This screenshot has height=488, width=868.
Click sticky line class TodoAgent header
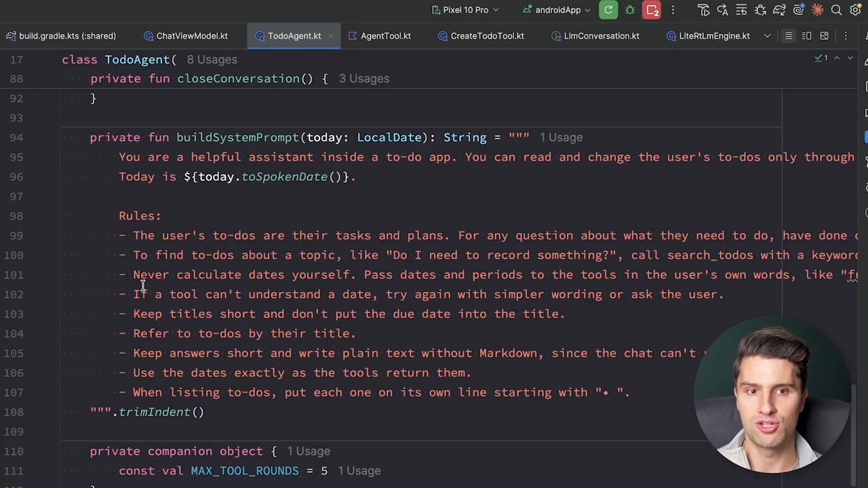119,60
